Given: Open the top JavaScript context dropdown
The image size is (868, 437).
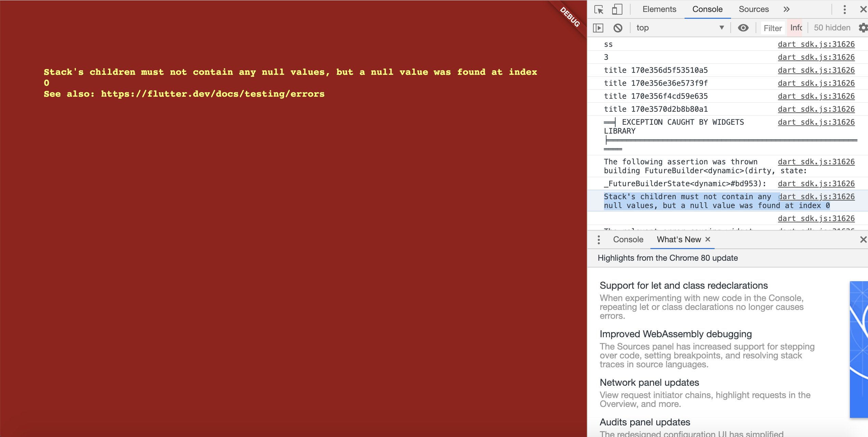Looking at the screenshot, I should 680,28.
